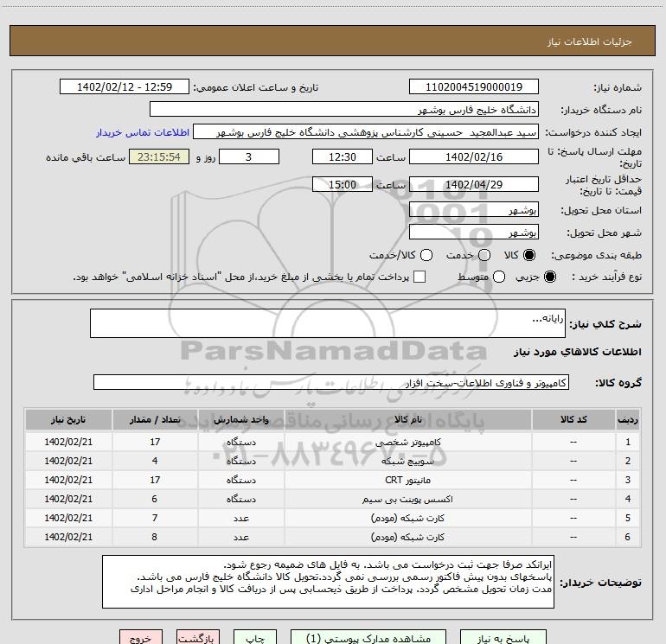Select the کالا/خدمت radio button
The image size is (666, 644).
[x=426, y=255]
